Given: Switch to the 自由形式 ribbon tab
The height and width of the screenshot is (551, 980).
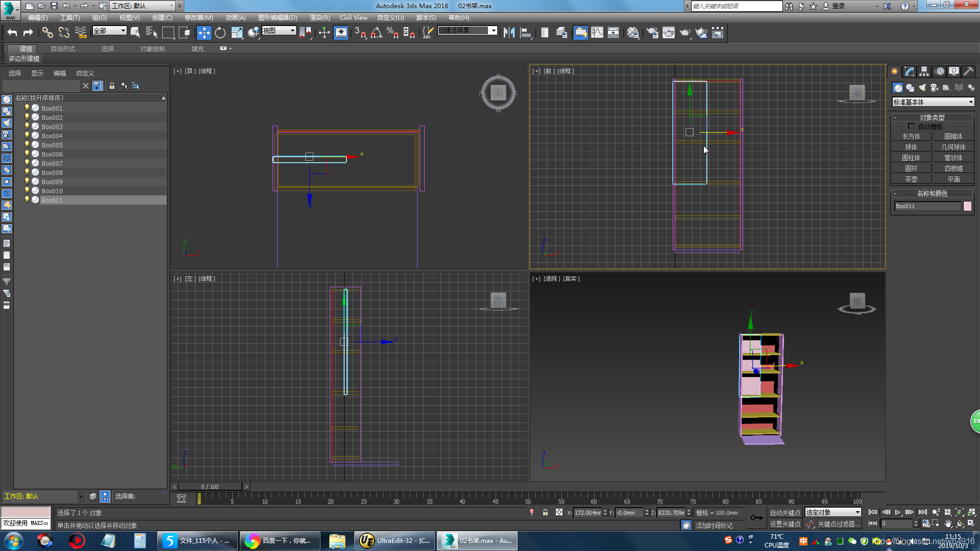Looking at the screenshot, I should [x=63, y=49].
